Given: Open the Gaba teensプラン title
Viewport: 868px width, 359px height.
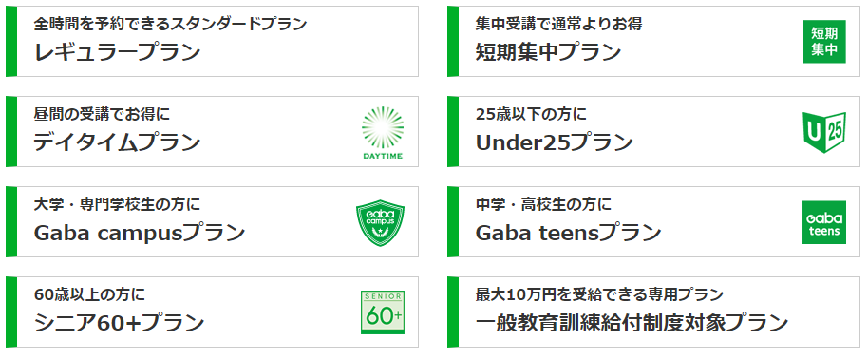Looking at the screenshot, I should pyautogui.click(x=569, y=234).
